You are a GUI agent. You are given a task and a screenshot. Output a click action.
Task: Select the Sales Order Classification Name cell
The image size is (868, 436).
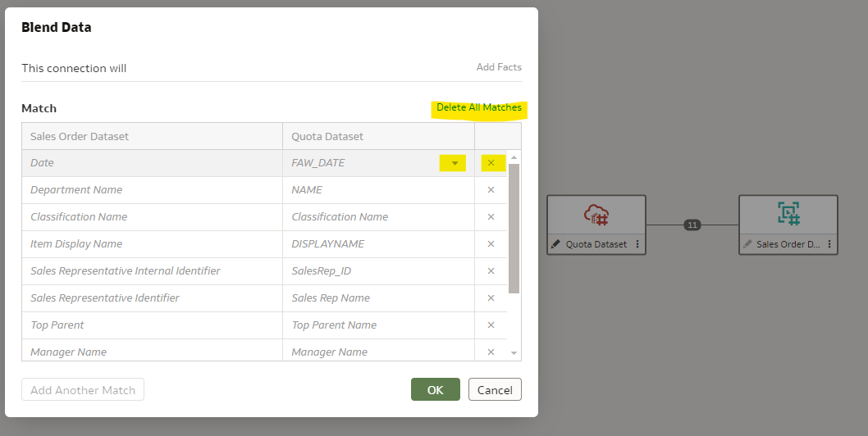point(153,217)
